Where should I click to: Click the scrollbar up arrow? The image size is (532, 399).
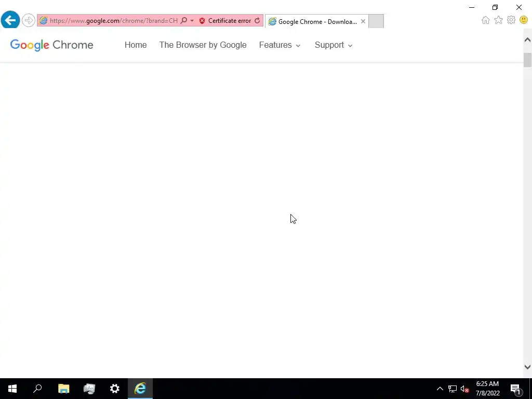[527, 40]
